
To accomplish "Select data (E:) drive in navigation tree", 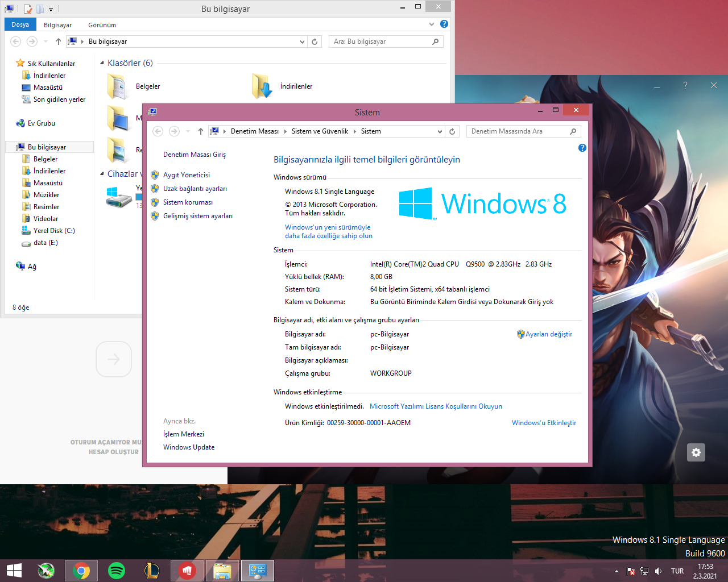I will pyautogui.click(x=40, y=243).
